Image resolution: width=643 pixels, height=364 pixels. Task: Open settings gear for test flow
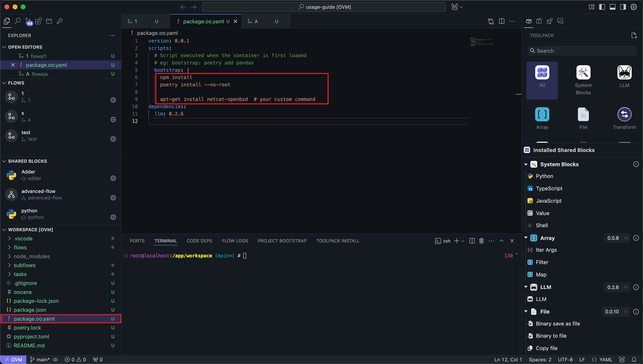pos(113,139)
